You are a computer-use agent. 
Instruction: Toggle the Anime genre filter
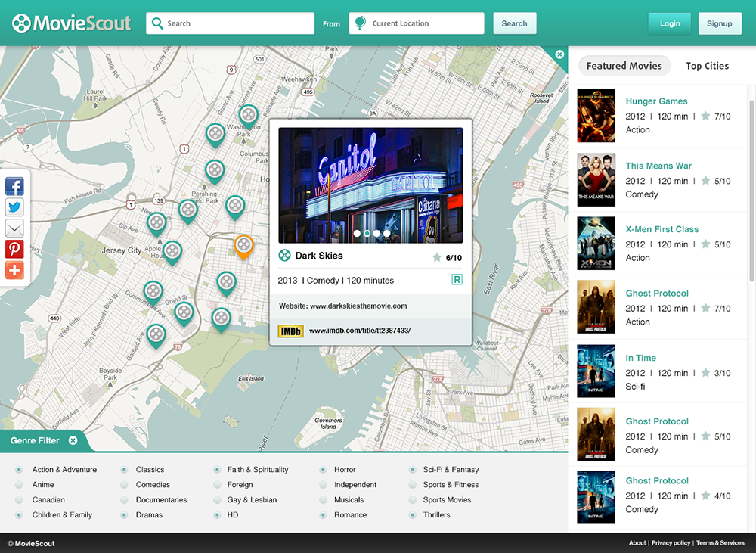click(19, 485)
